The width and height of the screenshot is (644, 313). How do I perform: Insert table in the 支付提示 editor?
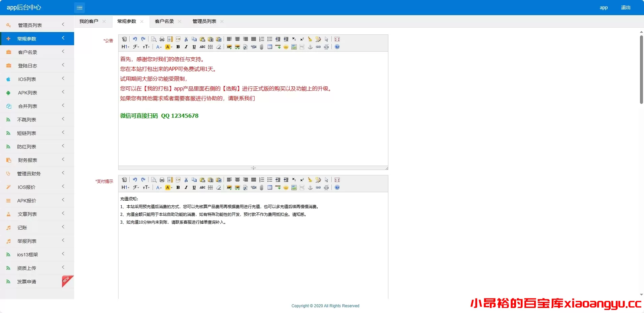270,188
